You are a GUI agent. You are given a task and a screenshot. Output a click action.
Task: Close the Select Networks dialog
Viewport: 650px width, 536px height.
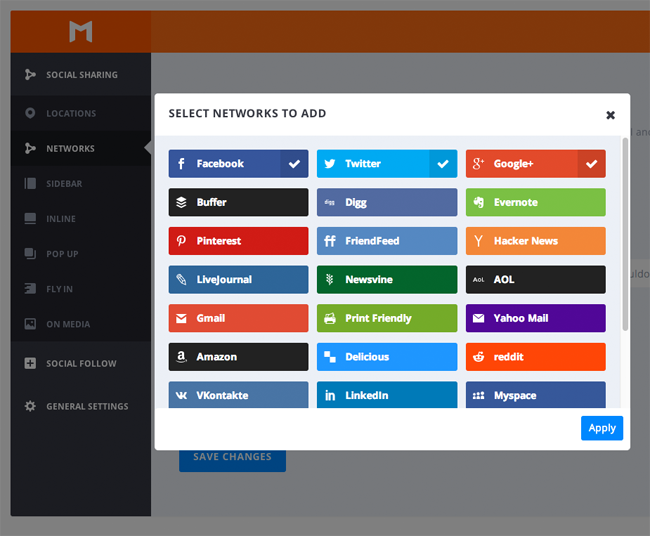[x=610, y=115]
